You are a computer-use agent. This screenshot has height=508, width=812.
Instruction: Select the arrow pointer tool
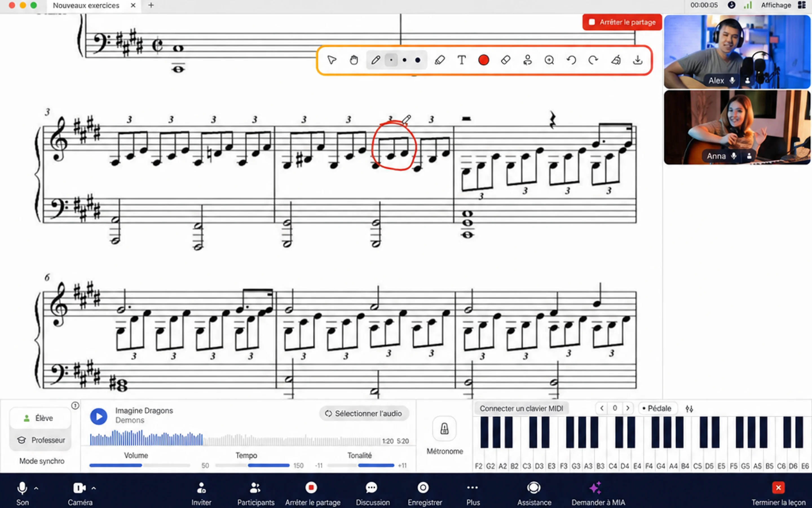(332, 60)
